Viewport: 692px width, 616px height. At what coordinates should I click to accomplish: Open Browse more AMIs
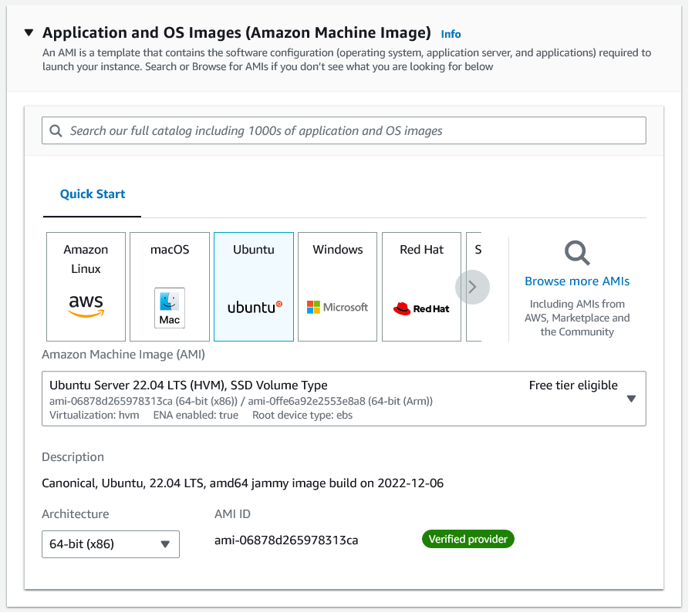[x=576, y=281]
